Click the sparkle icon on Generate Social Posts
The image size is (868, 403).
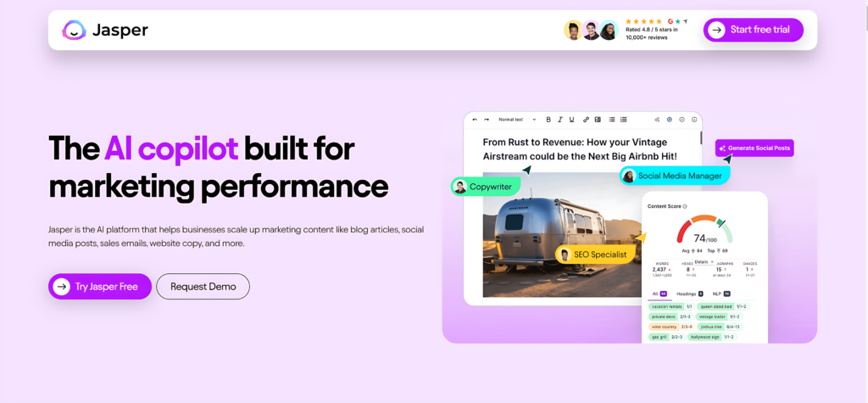click(722, 148)
